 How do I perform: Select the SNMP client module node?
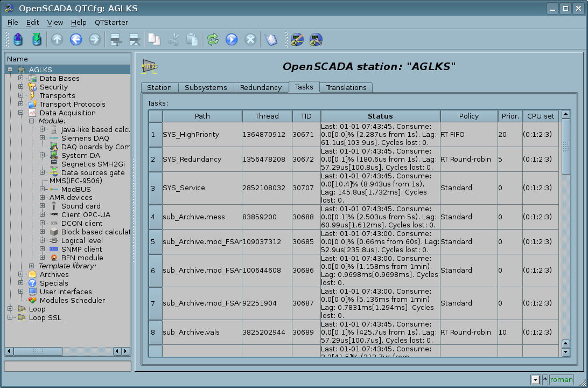coord(81,249)
